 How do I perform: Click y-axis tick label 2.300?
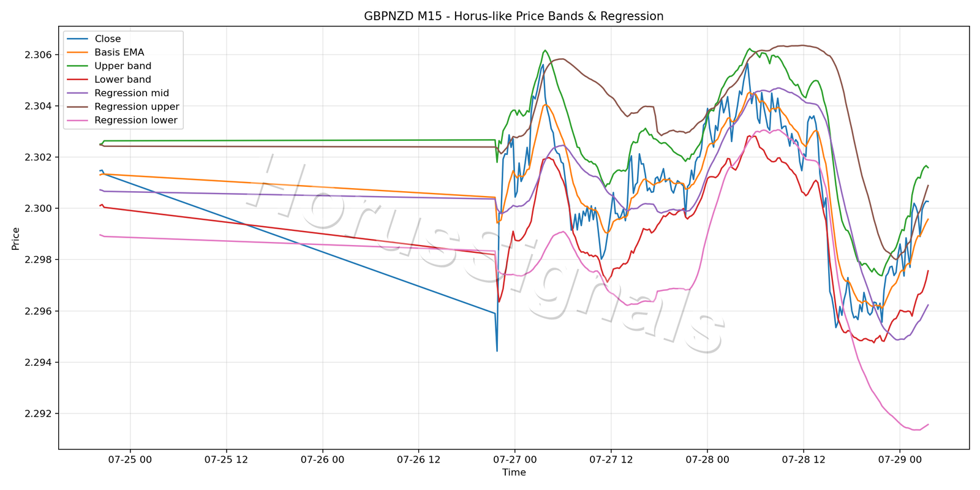coord(39,209)
